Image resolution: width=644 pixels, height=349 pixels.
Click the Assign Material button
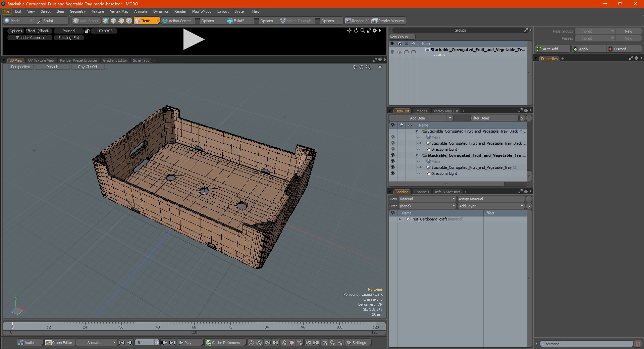[491, 199]
